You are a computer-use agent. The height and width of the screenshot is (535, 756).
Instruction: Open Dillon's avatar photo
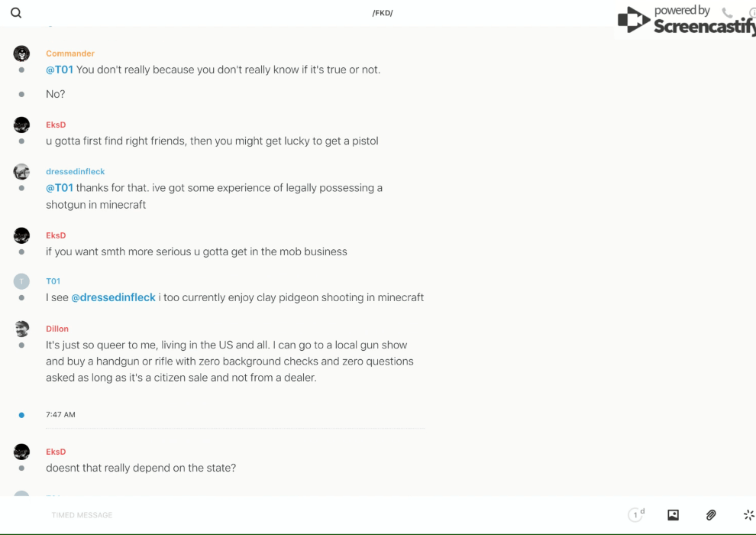pos(21,329)
